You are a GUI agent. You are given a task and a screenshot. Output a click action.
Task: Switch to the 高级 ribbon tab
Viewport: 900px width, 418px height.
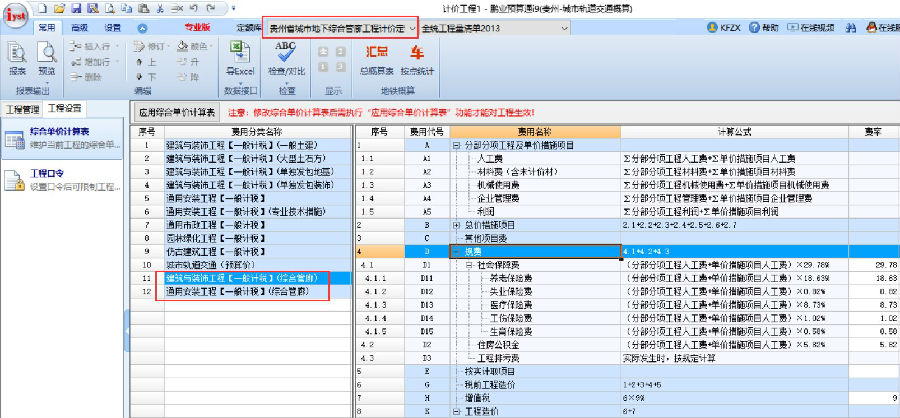coord(79,29)
